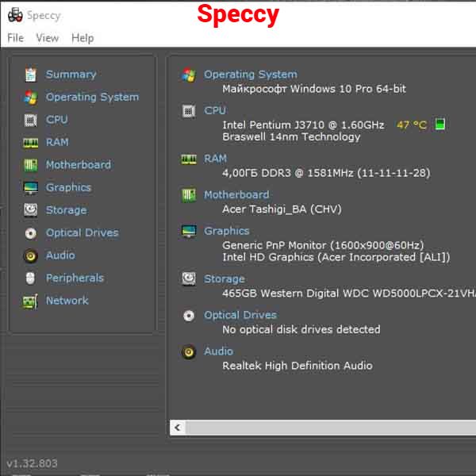476x476 pixels.
Task: Click the 47 °C CPU temperature value
Action: pos(412,125)
